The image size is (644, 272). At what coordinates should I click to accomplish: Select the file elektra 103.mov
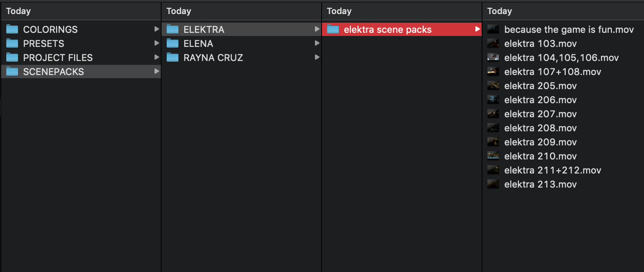pos(540,44)
